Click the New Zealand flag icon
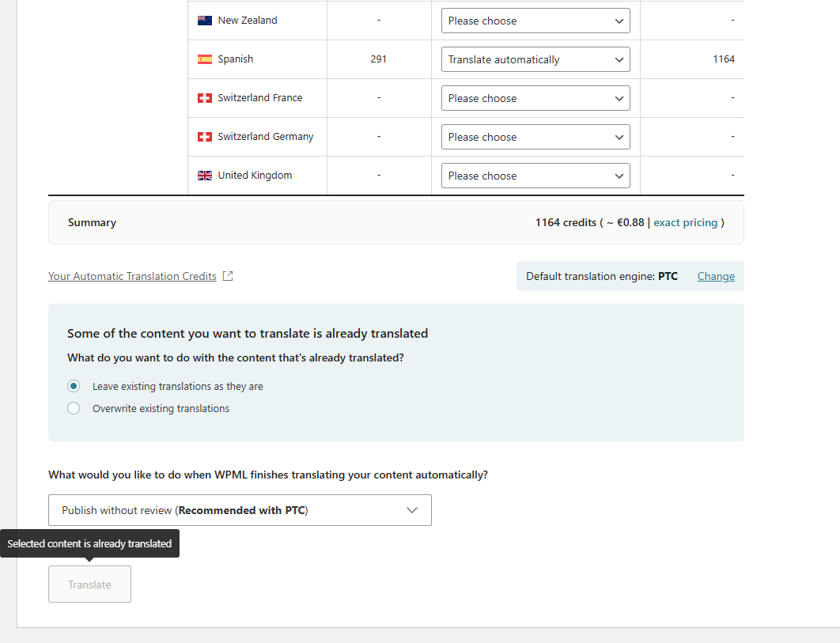Screen dimensions: 840x643 205,21
